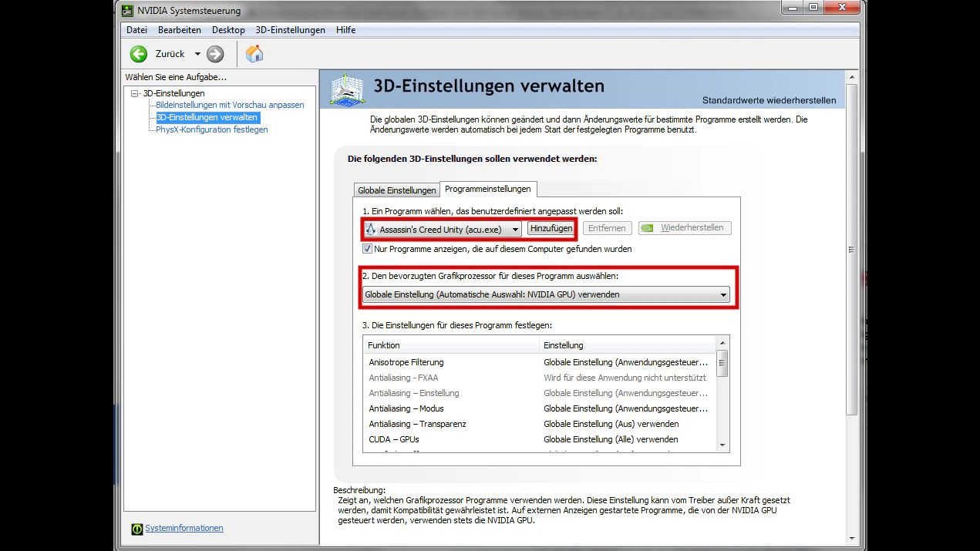Collapse the 3D-Einstellungen tree node
This screenshot has height=551, width=980.
point(135,93)
